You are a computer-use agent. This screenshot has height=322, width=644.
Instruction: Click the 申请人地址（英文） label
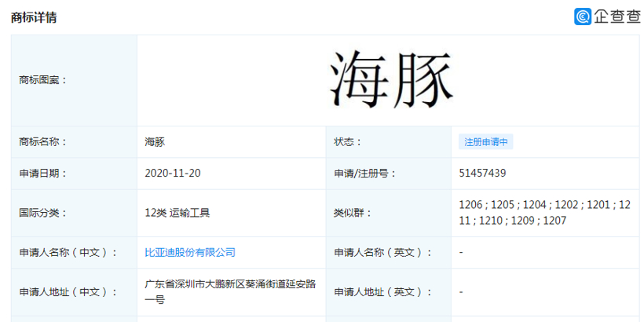click(x=382, y=292)
